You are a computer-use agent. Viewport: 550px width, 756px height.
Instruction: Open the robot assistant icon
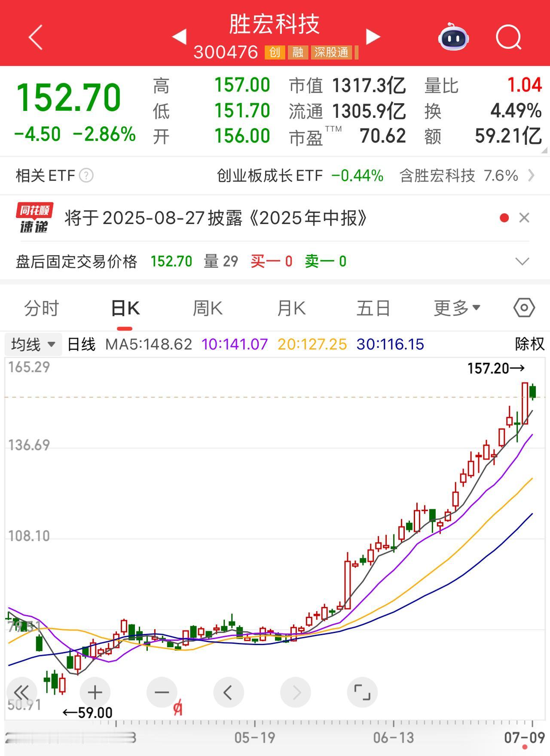coord(453,37)
